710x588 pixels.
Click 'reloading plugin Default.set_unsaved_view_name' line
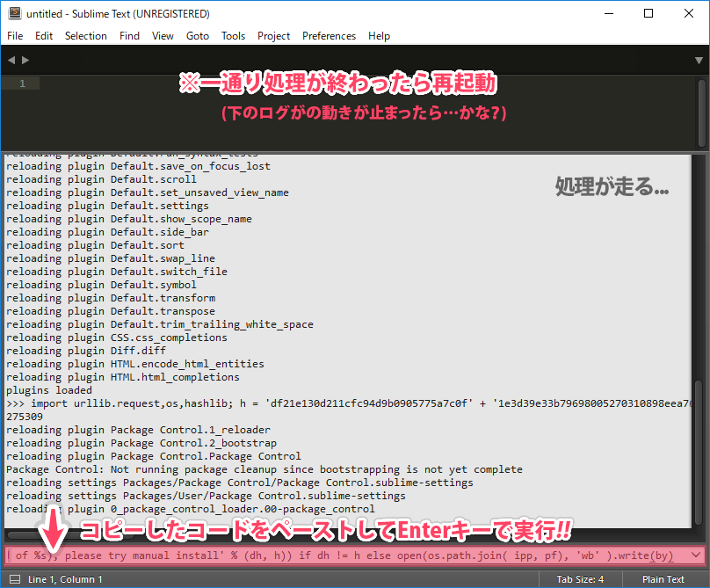[148, 192]
